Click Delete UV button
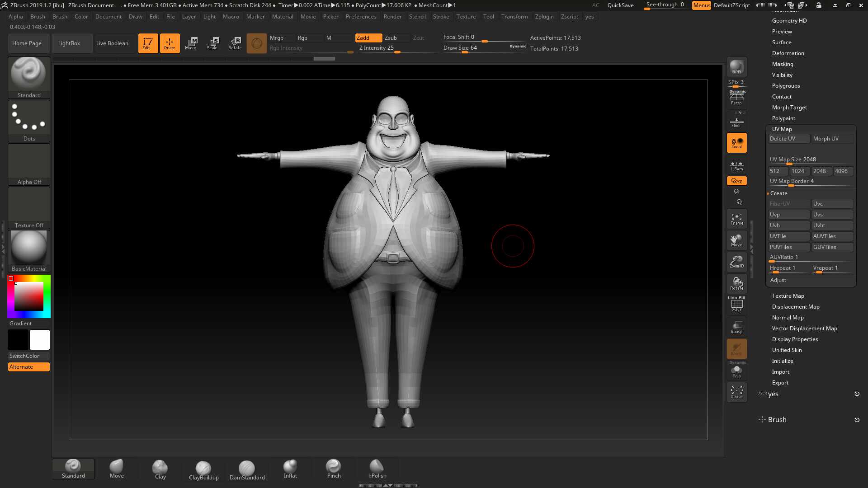Viewport: 868px width, 488px height. point(789,139)
